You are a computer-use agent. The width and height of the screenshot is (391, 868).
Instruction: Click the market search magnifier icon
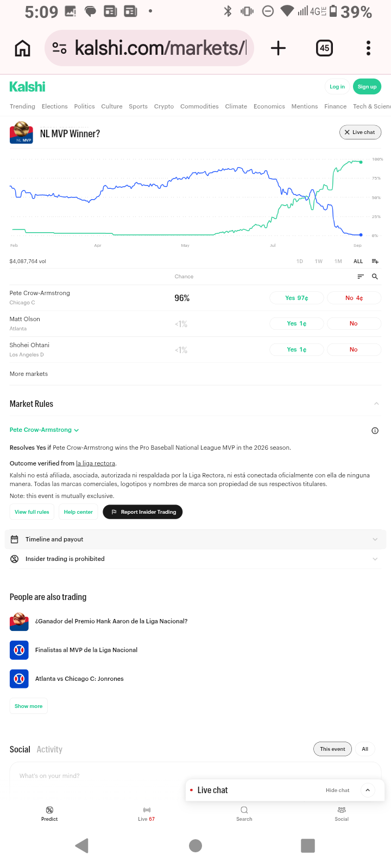[375, 277]
